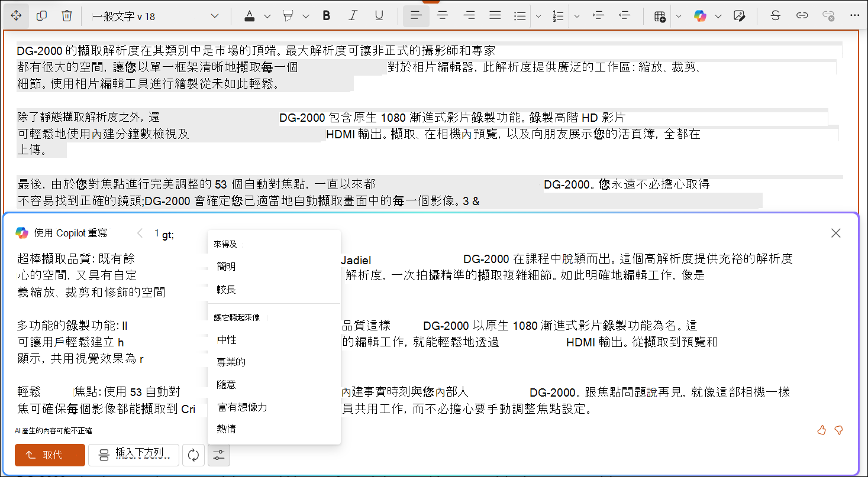
Task: Decrease paragraph indent
Action: click(x=624, y=16)
